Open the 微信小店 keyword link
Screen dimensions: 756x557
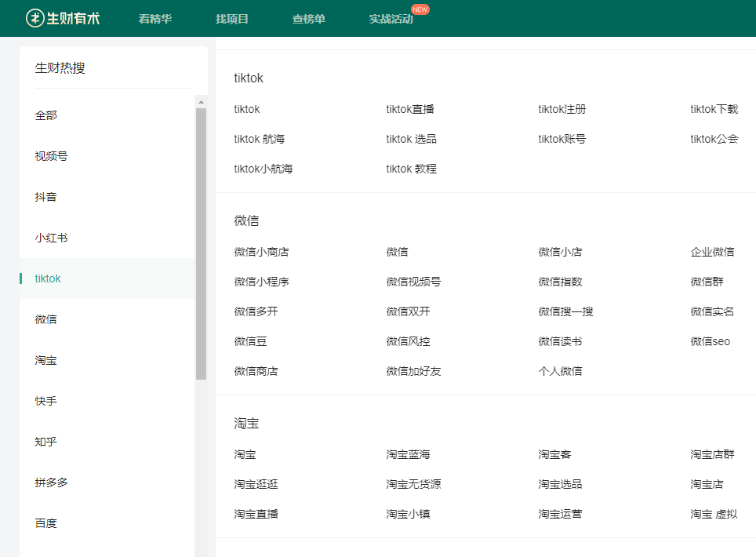point(560,252)
